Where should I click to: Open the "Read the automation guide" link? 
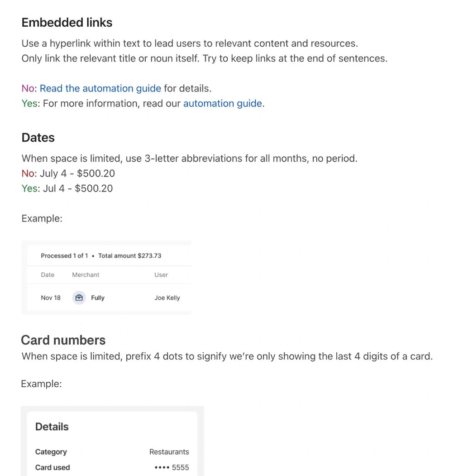(100, 88)
